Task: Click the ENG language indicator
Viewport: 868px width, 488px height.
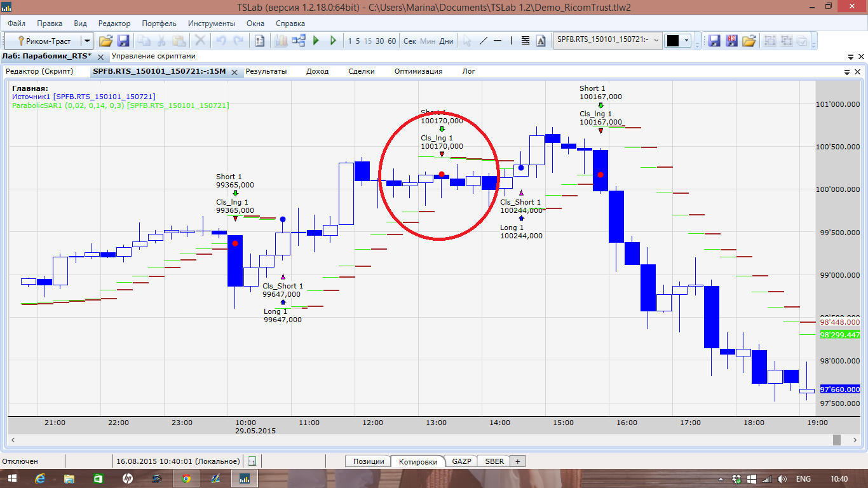Action: [x=803, y=478]
